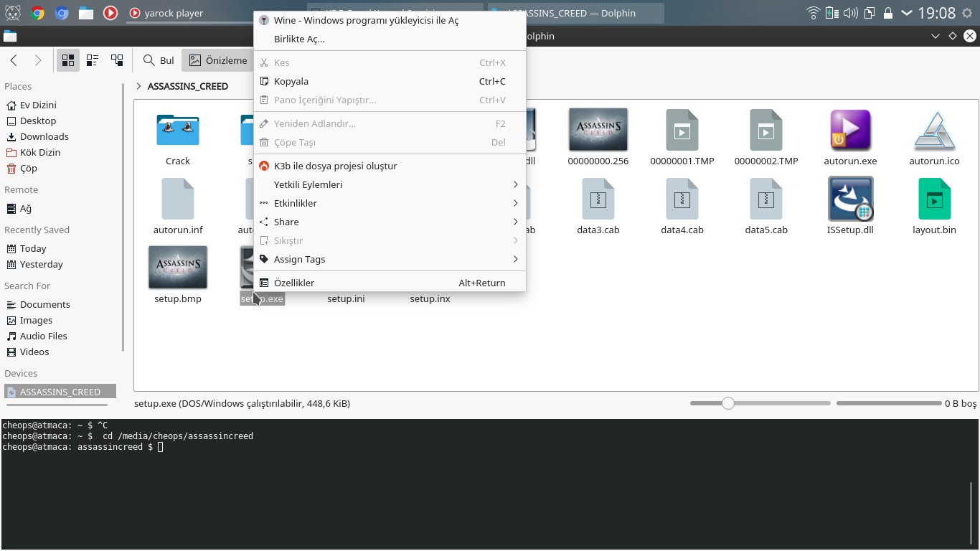
Task: Select the ISSetup.dll file icon
Action: [850, 199]
